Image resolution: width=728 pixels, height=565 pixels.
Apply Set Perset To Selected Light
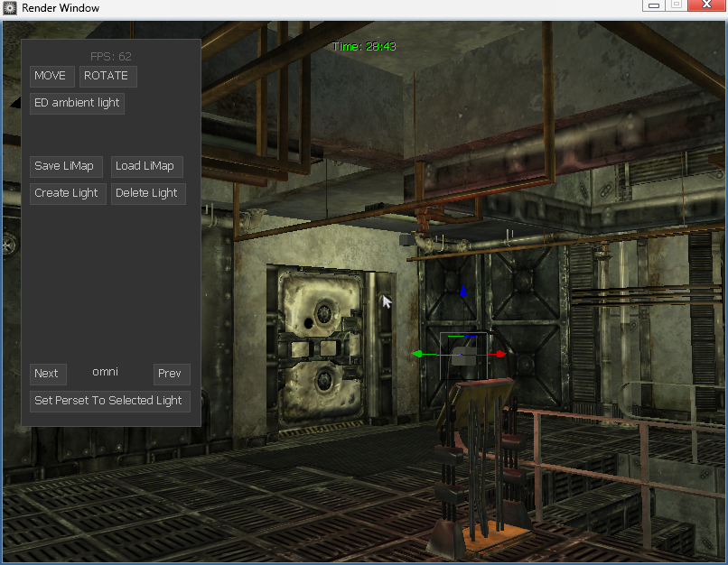click(108, 401)
